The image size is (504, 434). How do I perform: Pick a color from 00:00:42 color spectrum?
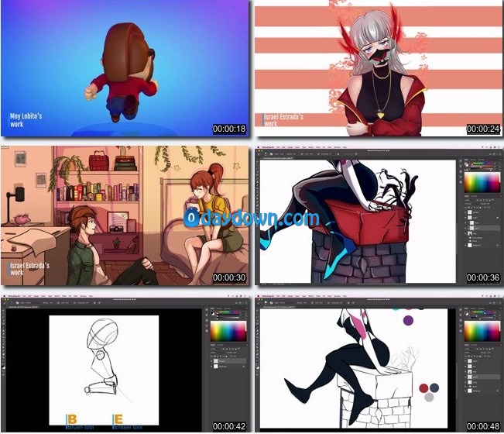228,331
